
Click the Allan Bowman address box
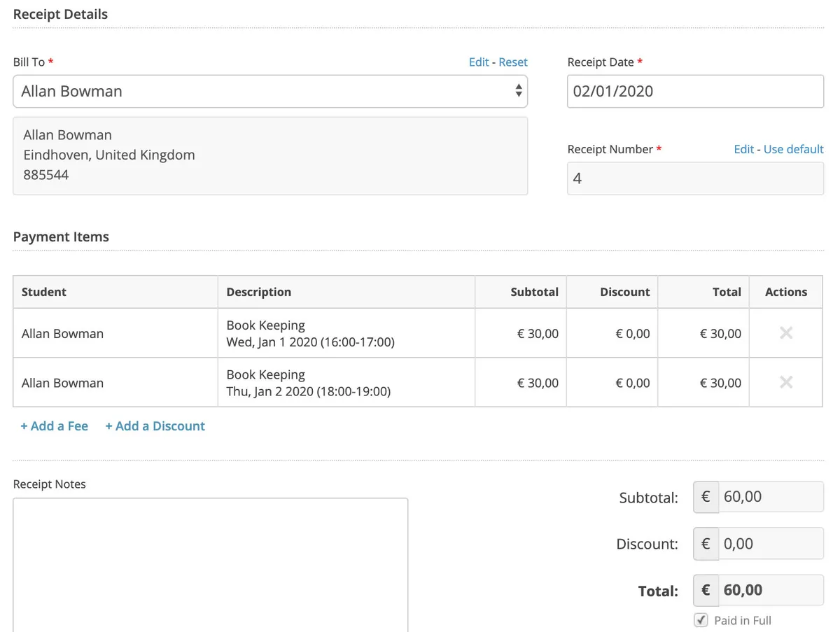(270, 155)
